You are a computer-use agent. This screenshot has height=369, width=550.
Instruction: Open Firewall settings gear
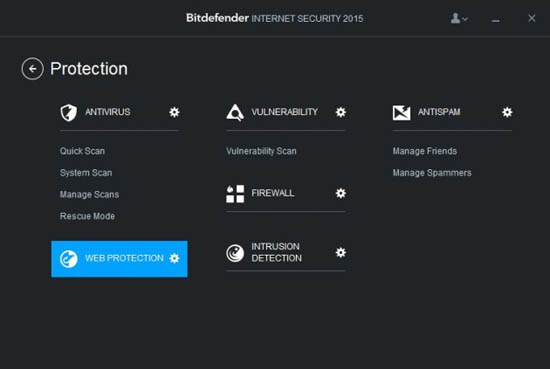(341, 193)
